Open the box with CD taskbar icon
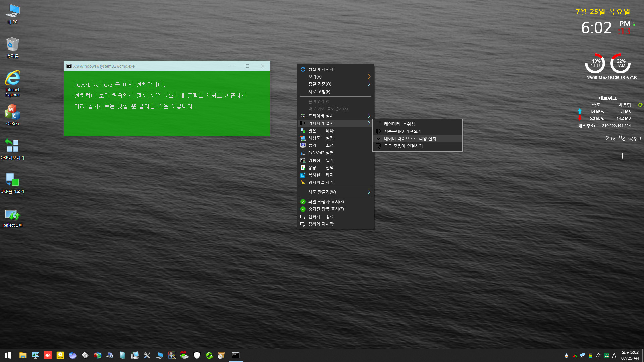Screen dimensions: 644x362 tap(221, 355)
